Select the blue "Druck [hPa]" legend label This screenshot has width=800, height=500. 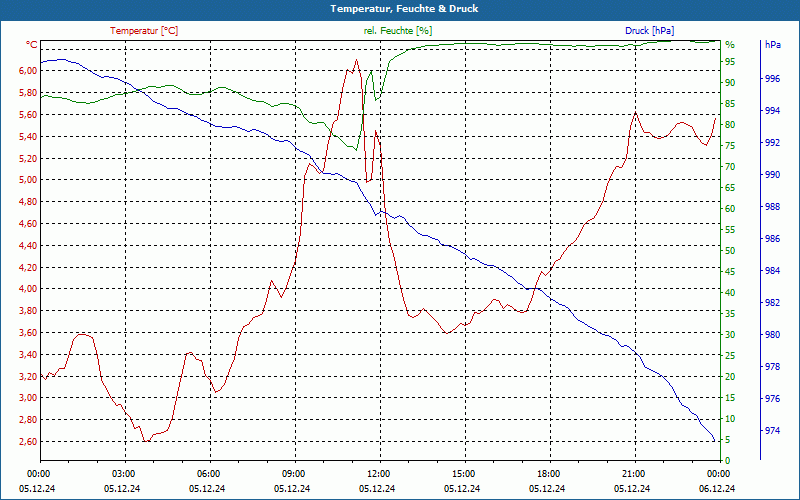[x=649, y=31]
